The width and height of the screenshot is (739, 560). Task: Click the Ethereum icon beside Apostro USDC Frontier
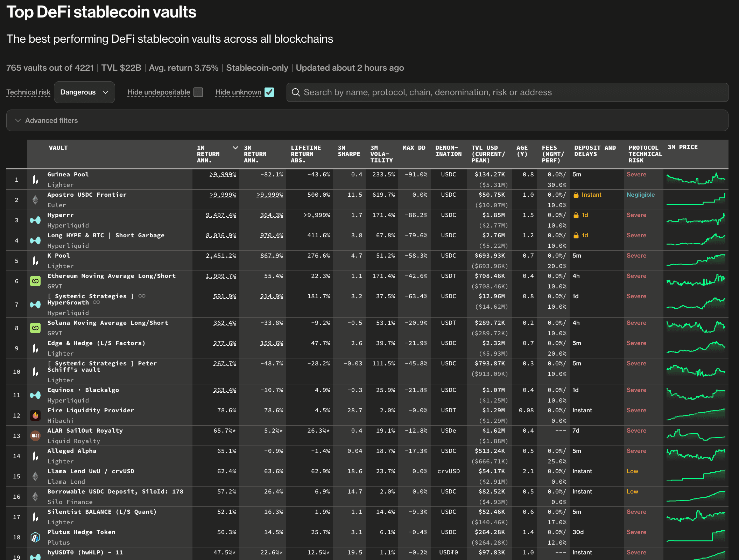[35, 200]
